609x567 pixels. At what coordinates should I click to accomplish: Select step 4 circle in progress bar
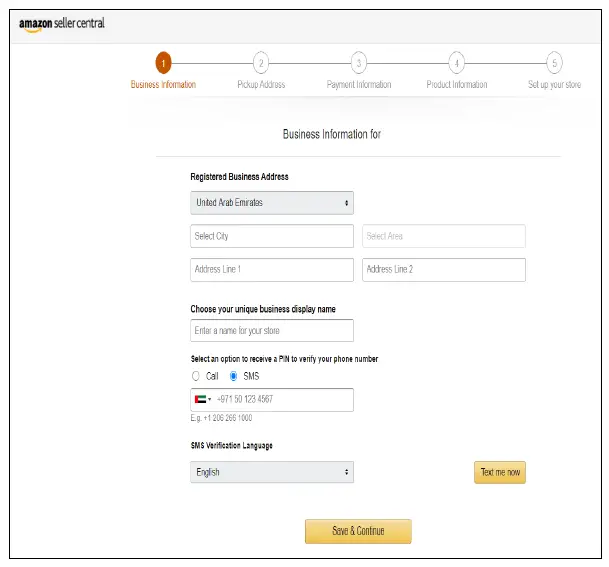tap(457, 63)
